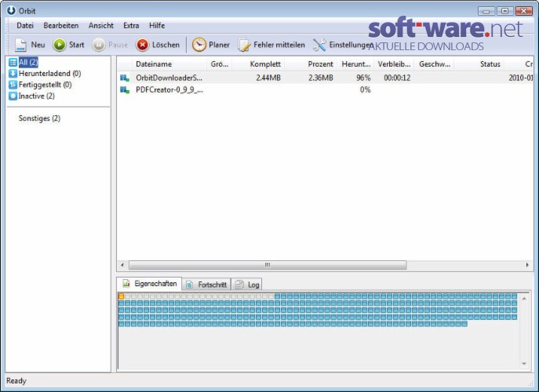Click the 2.44MB size value
539x392 pixels.
coord(268,78)
